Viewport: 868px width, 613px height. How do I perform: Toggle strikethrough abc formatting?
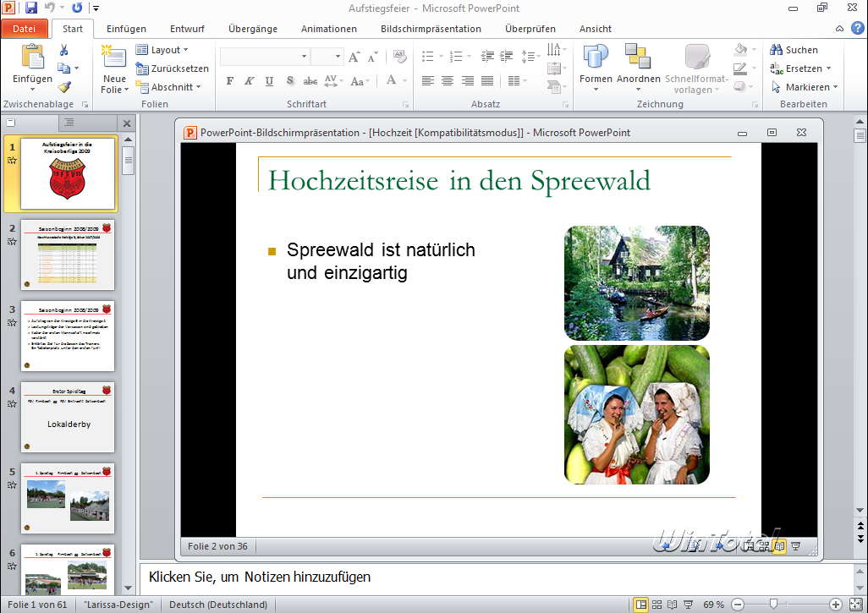pyautogui.click(x=310, y=81)
